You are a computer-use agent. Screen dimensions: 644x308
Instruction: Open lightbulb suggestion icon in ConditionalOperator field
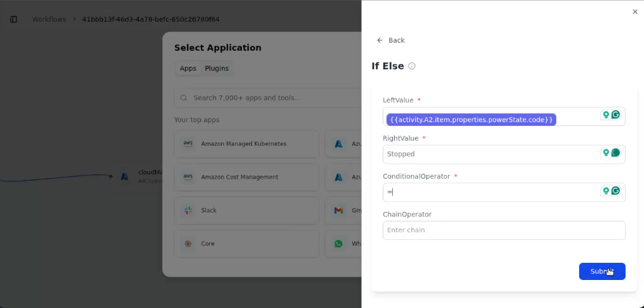click(605, 191)
